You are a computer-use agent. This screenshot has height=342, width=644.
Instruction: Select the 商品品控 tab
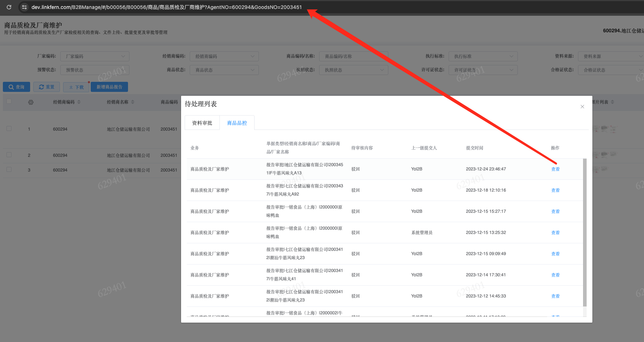pyautogui.click(x=237, y=123)
